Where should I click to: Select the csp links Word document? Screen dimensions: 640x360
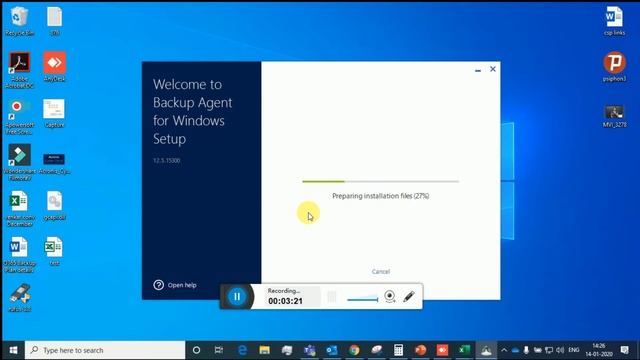click(x=614, y=21)
